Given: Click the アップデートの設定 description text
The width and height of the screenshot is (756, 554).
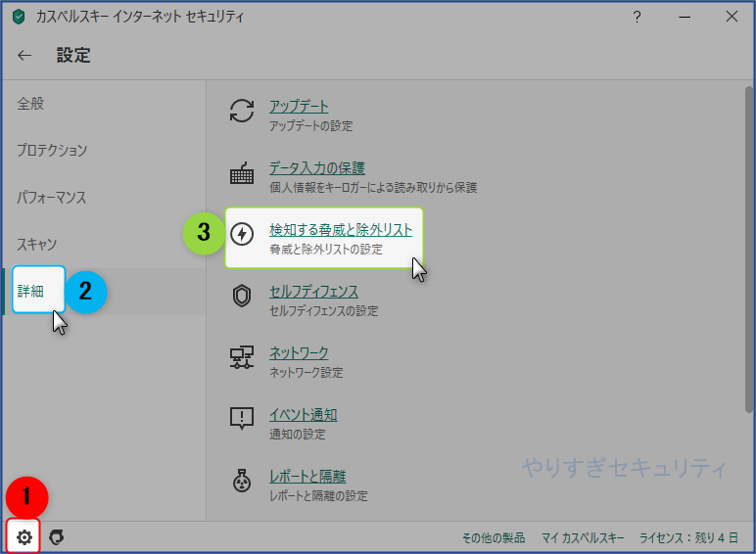Looking at the screenshot, I should point(311,126).
